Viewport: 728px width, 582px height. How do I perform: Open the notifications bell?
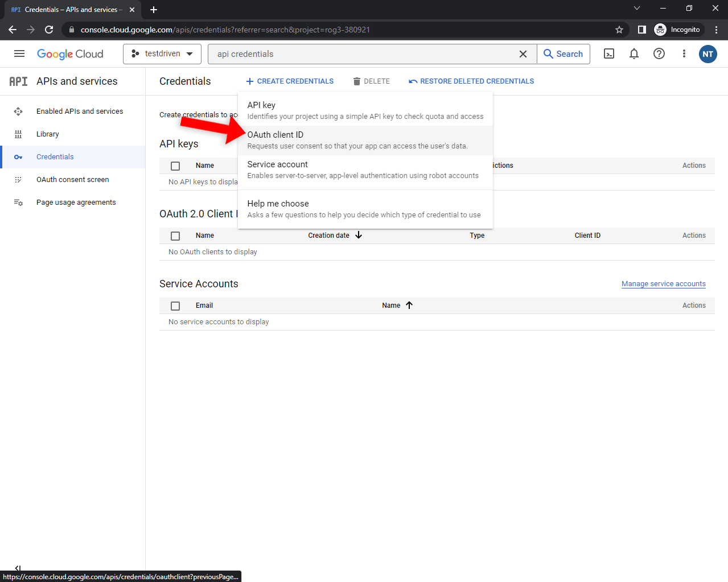[634, 54]
